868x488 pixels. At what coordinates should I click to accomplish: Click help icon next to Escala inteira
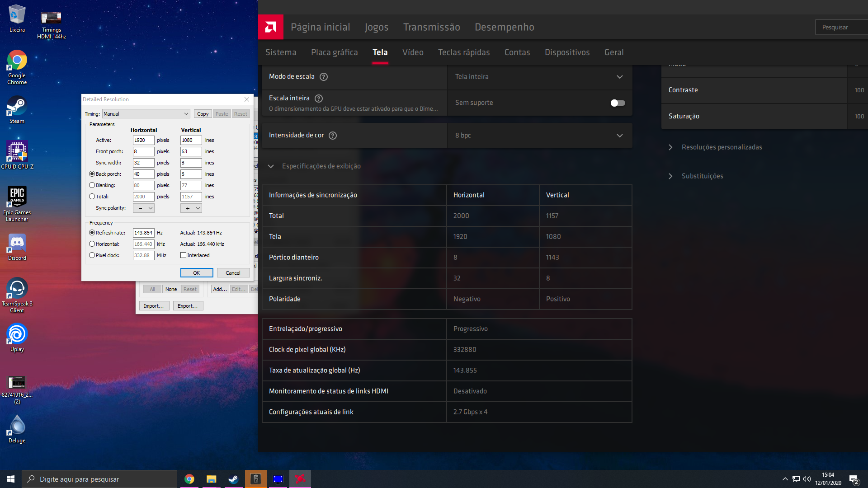point(319,99)
